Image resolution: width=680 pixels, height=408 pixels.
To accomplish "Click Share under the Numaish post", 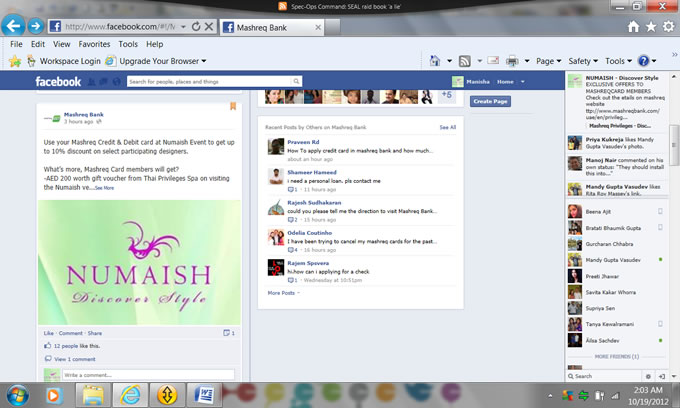I will pyautogui.click(x=95, y=333).
